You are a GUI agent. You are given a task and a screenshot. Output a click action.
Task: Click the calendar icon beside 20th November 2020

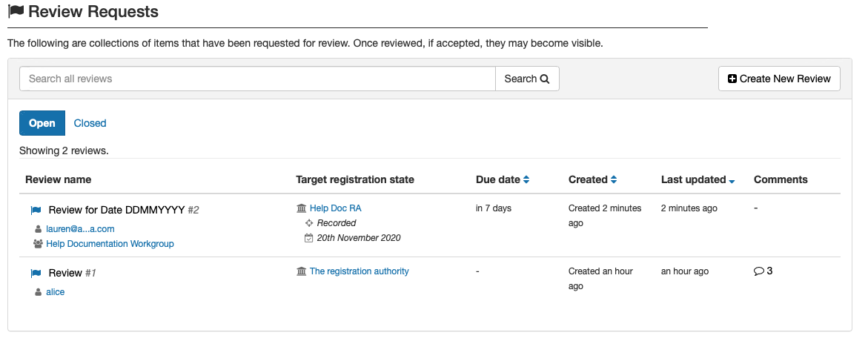(x=309, y=238)
